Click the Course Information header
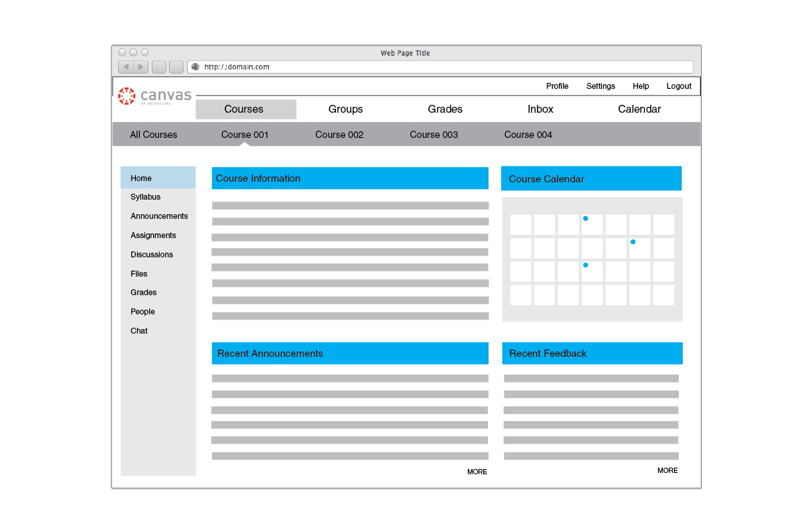 tap(350, 178)
